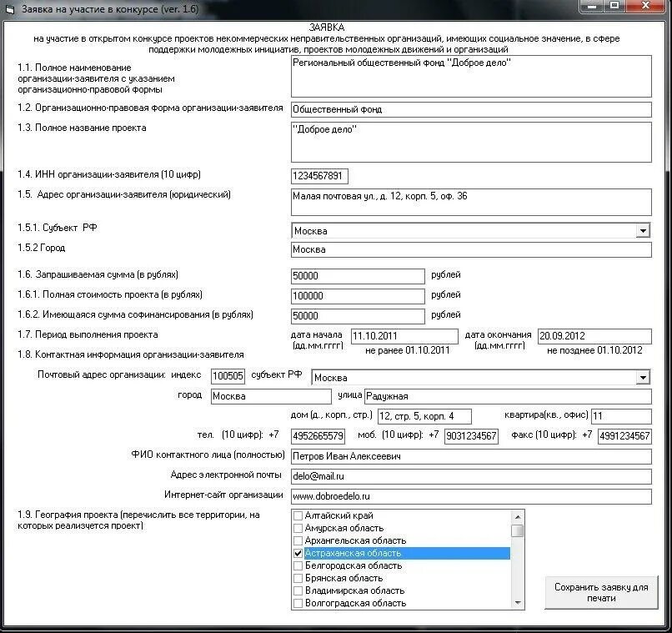Viewport: 672px width, 633px height.
Task: Click the postal город field
Action: click(271, 396)
